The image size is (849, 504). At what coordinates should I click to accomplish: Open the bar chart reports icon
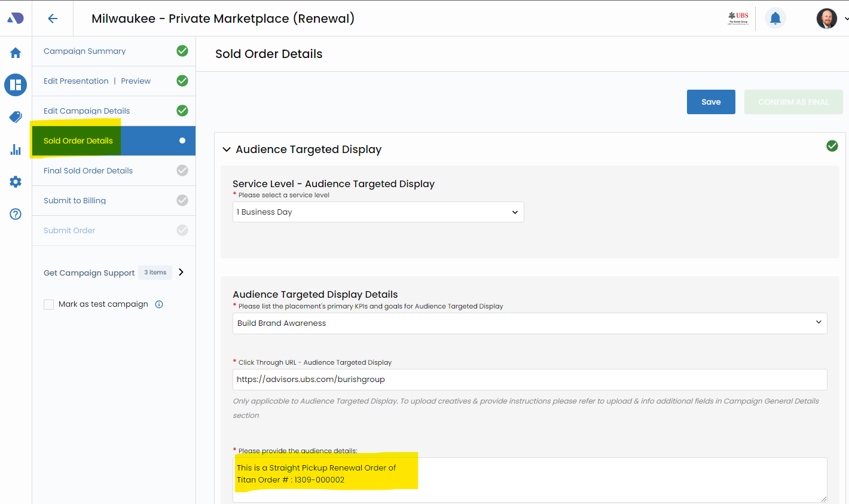click(16, 149)
